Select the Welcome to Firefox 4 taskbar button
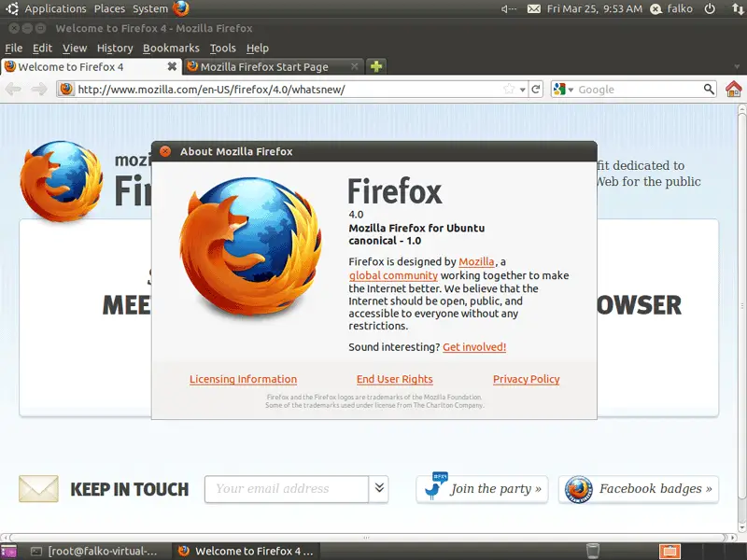Image resolution: width=747 pixels, height=560 pixels. [246, 552]
